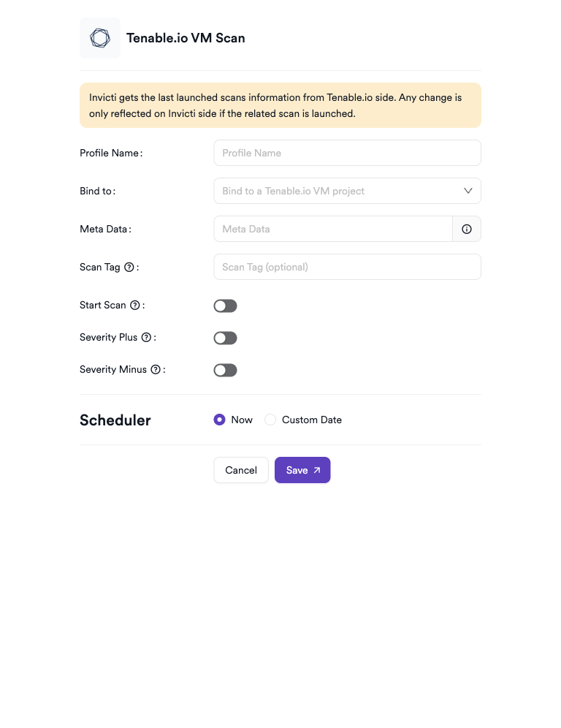Click the chevron on the Bind to field
This screenshot has width=561, height=728.
pyautogui.click(x=467, y=190)
